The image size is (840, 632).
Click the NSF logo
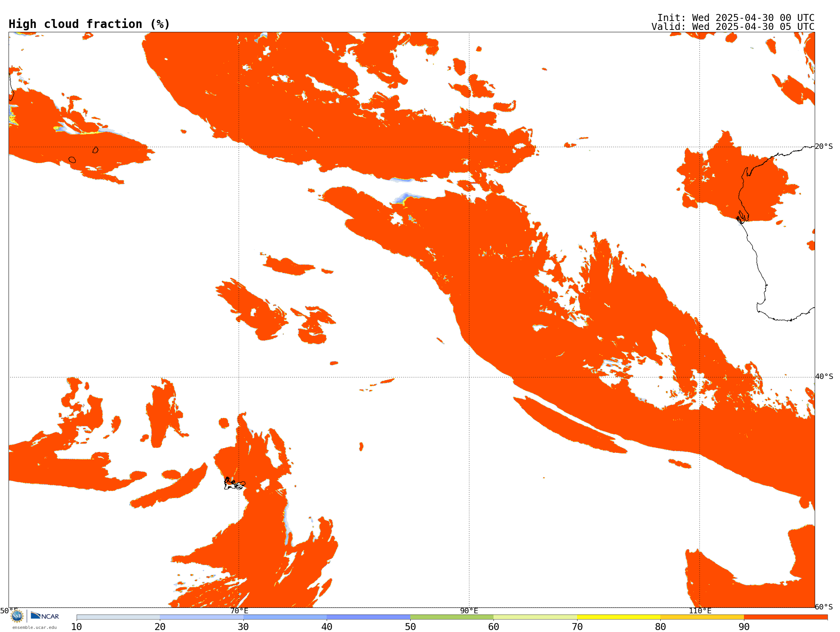(x=17, y=616)
